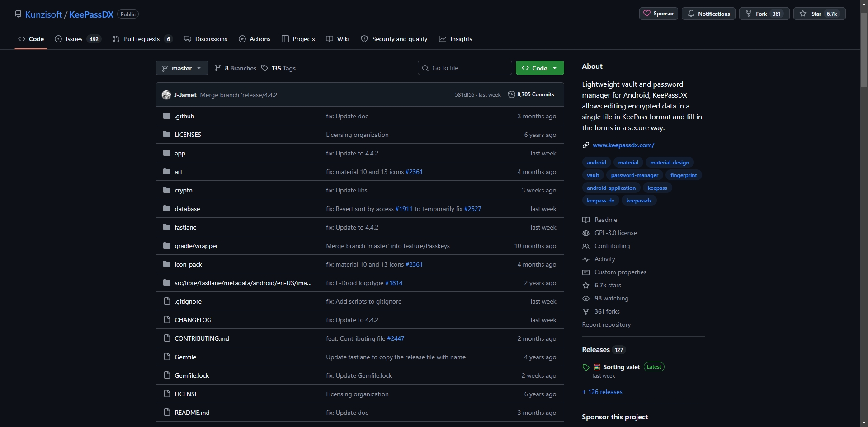
Task: View the 8,705 Commits history
Action: (531, 94)
